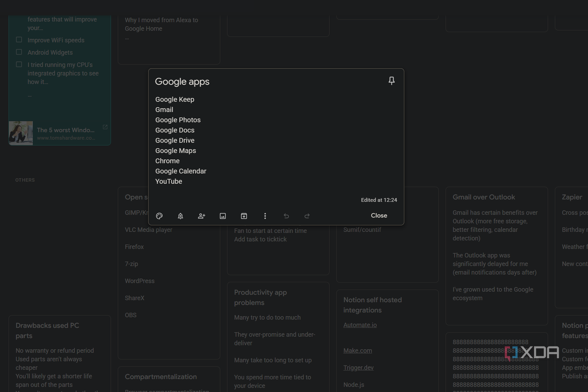Undo the last edit
588x392 pixels.
point(286,216)
